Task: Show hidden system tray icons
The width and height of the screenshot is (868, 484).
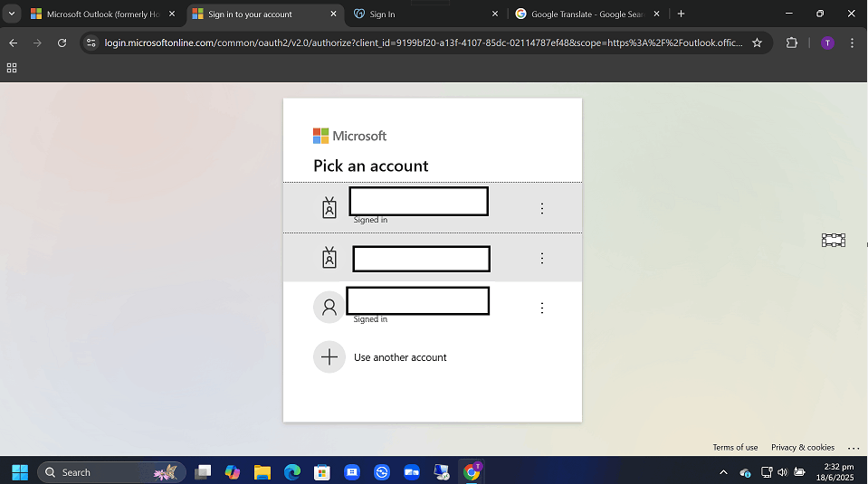Action: (x=723, y=472)
